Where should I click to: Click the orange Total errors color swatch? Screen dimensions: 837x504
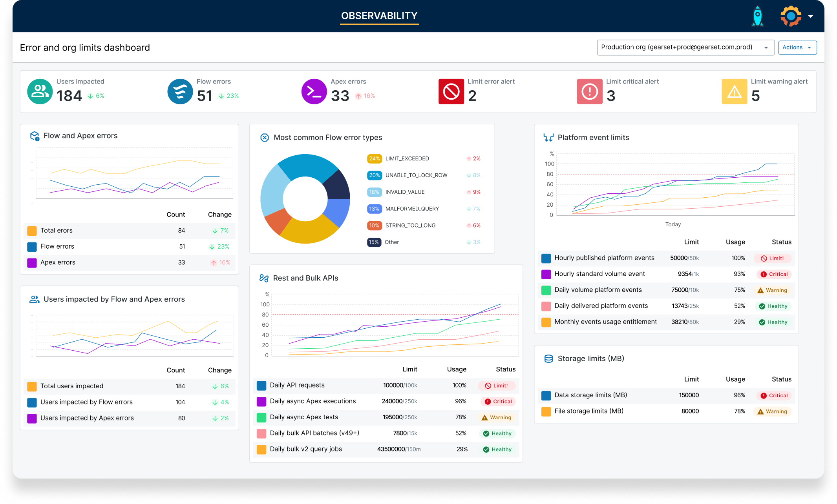tap(32, 231)
